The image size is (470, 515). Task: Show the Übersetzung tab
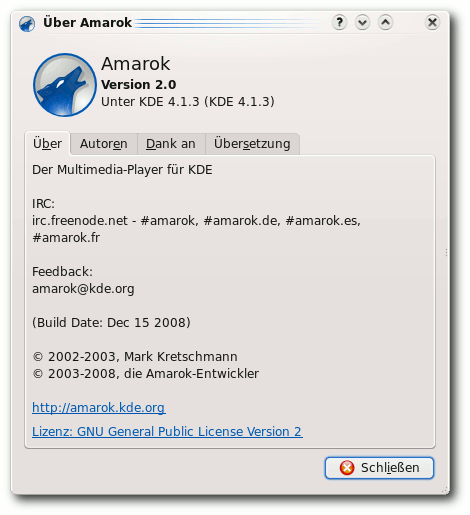coord(252,144)
